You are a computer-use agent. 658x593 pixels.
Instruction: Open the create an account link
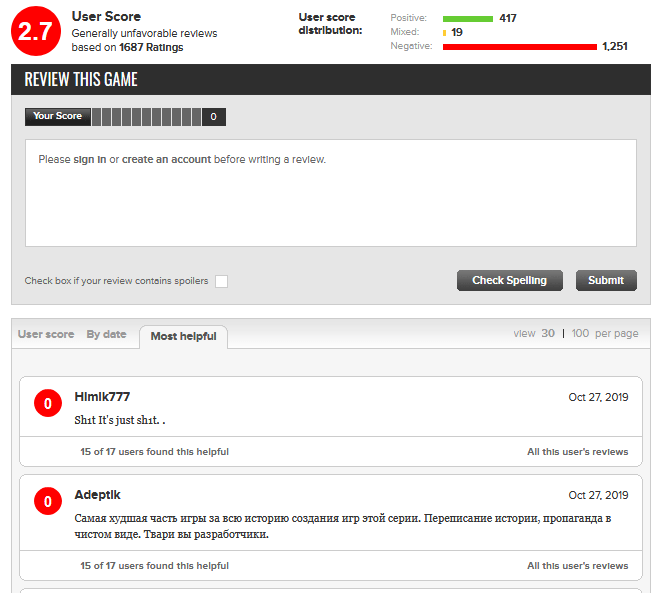click(x=166, y=159)
